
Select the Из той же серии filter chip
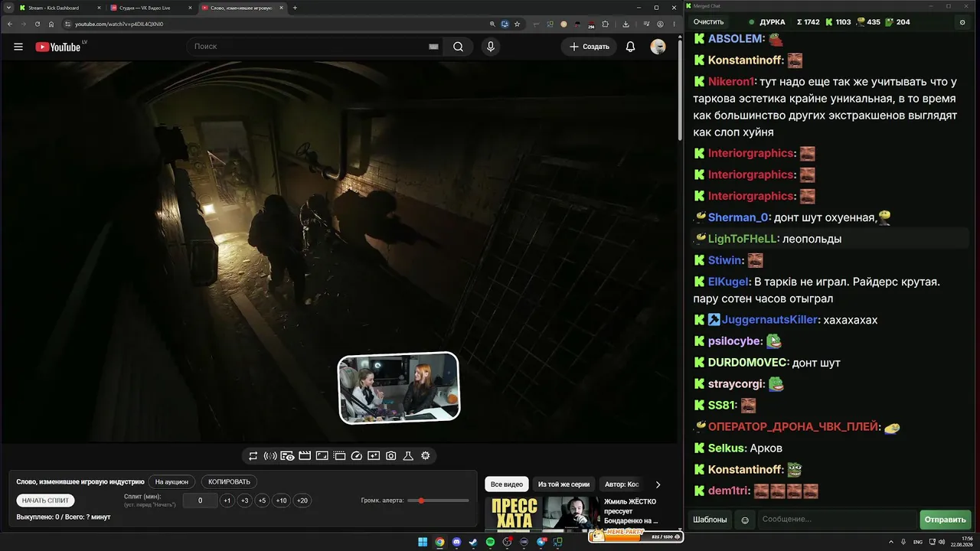(x=563, y=484)
